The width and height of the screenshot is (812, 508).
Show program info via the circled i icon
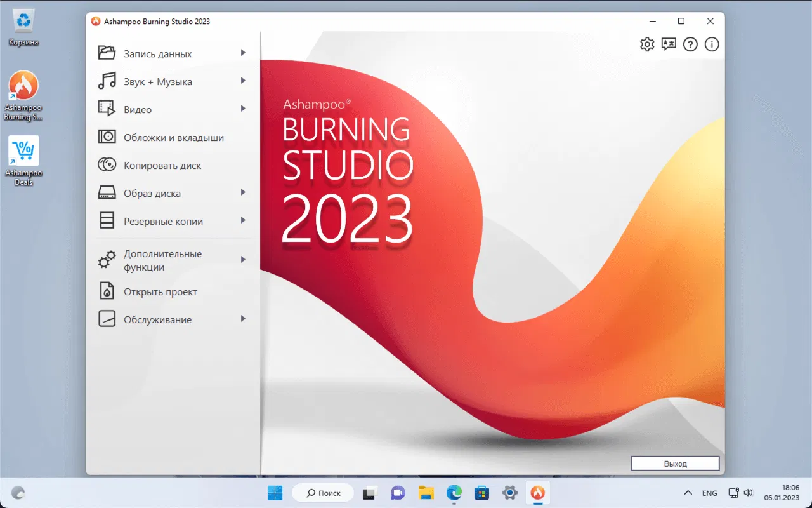coord(712,44)
